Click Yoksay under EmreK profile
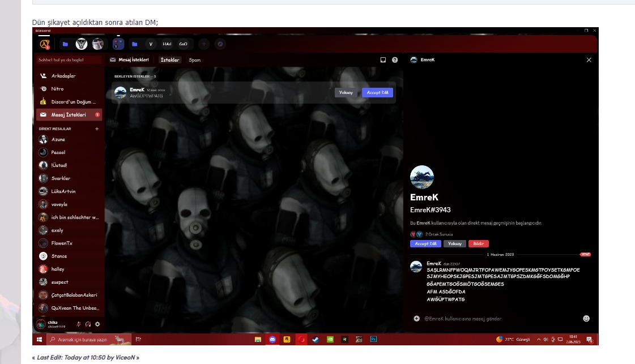Screen dimensions: 635x364 point(455,244)
